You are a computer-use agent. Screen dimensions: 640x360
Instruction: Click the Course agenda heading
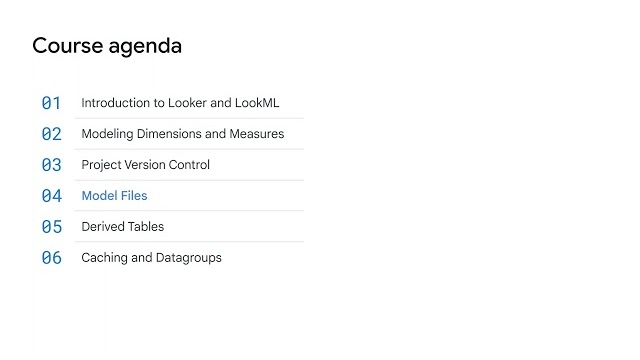pyautogui.click(x=107, y=46)
